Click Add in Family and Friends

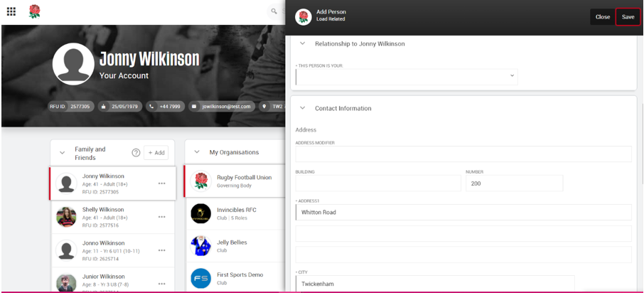(156, 153)
